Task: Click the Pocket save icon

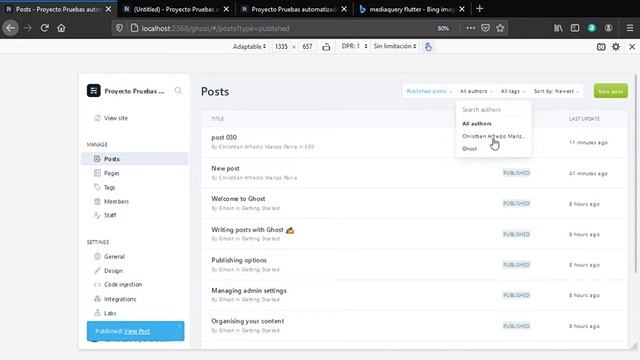Action: (485, 28)
